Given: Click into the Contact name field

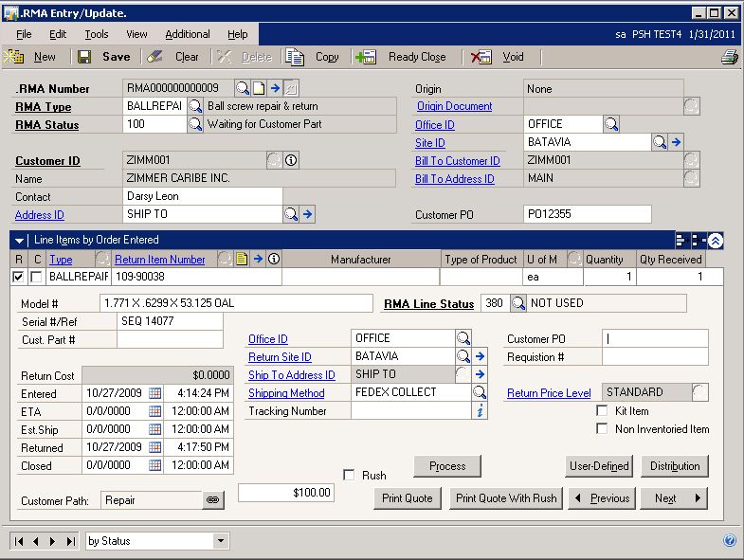Looking at the screenshot, I should pyautogui.click(x=203, y=196).
